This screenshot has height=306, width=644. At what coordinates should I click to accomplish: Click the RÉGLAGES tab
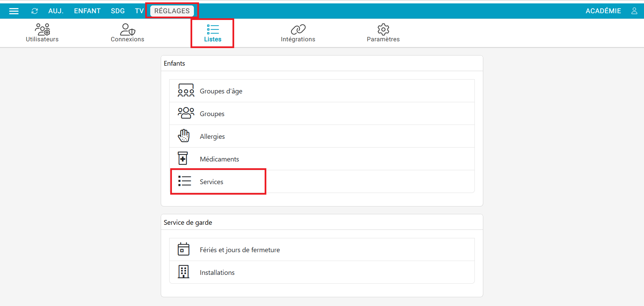[x=172, y=11]
